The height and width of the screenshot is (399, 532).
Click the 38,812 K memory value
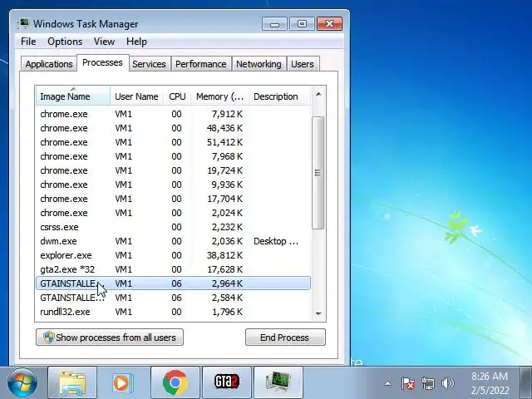point(224,255)
